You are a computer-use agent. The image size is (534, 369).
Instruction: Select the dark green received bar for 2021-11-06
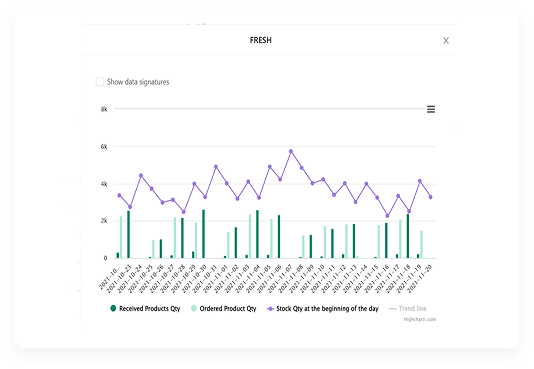pos(279,237)
